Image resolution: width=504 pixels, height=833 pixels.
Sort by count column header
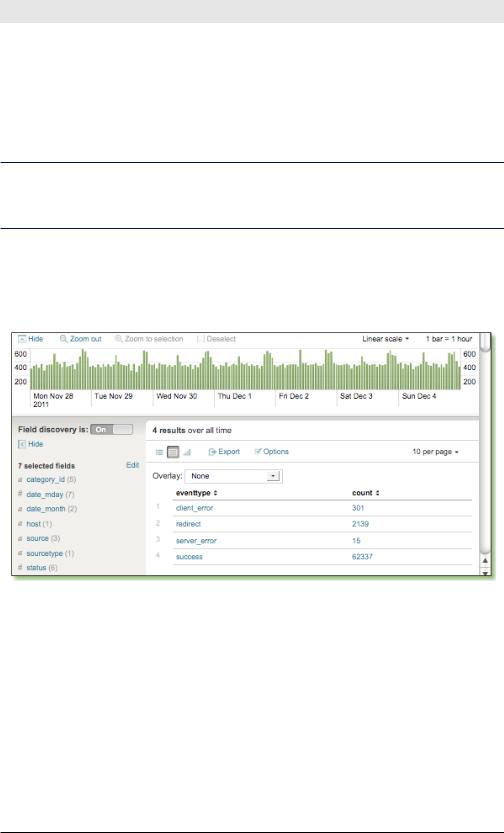[x=365, y=493]
